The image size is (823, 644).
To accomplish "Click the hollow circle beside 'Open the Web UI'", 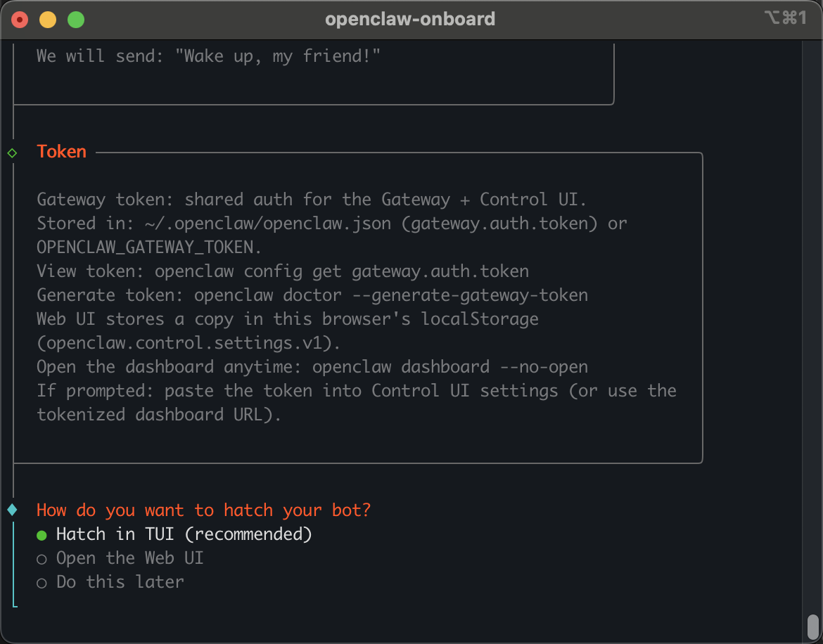I will coord(41,558).
